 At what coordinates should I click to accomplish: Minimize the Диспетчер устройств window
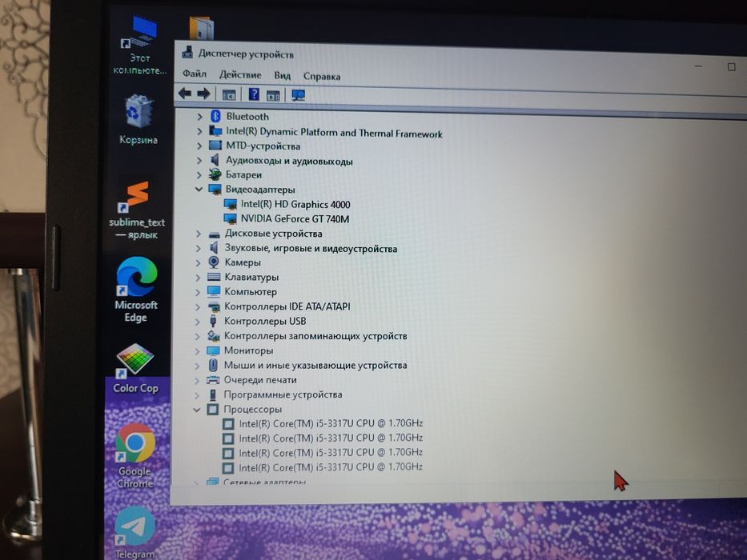[698, 66]
